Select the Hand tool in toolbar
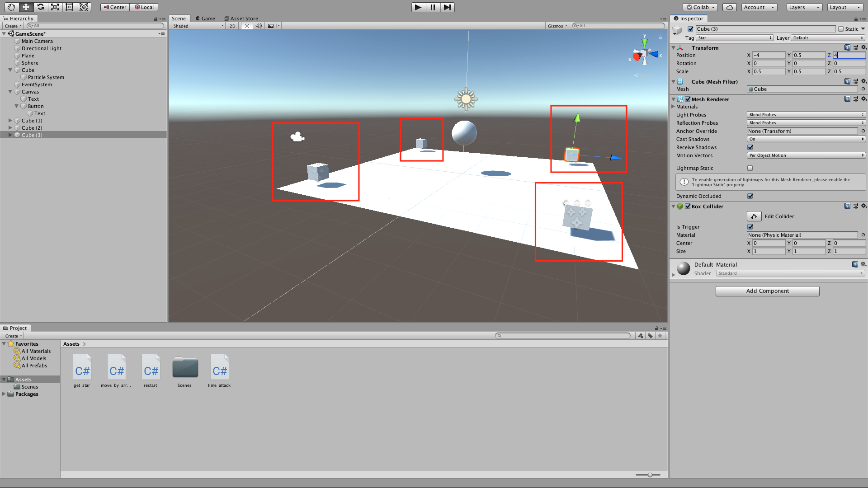 click(11, 7)
